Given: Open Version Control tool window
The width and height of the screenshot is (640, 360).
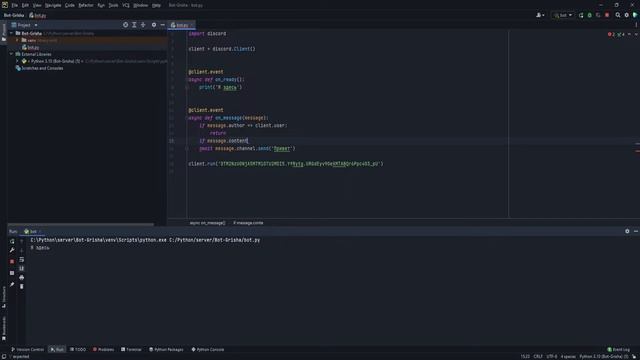Looking at the screenshot, I should tap(27, 349).
